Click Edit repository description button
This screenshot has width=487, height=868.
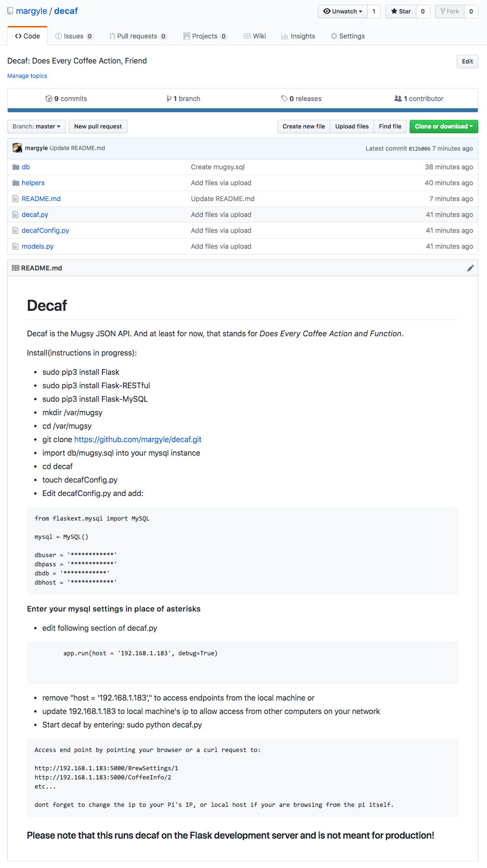[467, 62]
